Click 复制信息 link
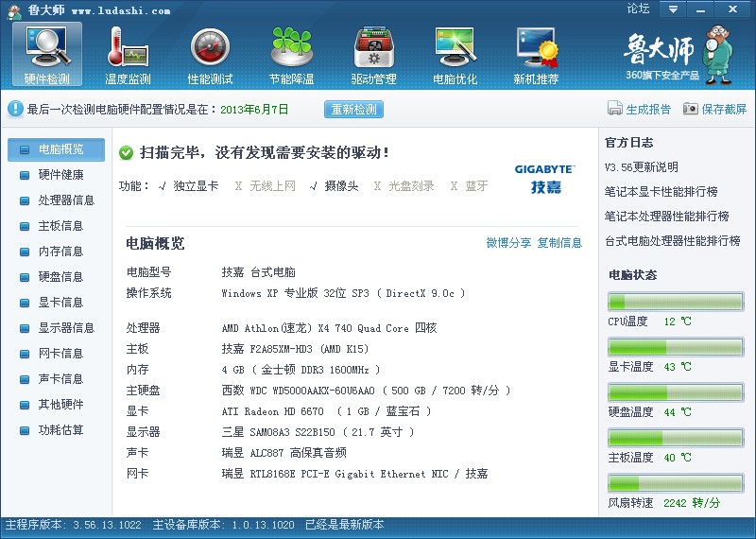The height and width of the screenshot is (539, 756). pyautogui.click(x=559, y=243)
